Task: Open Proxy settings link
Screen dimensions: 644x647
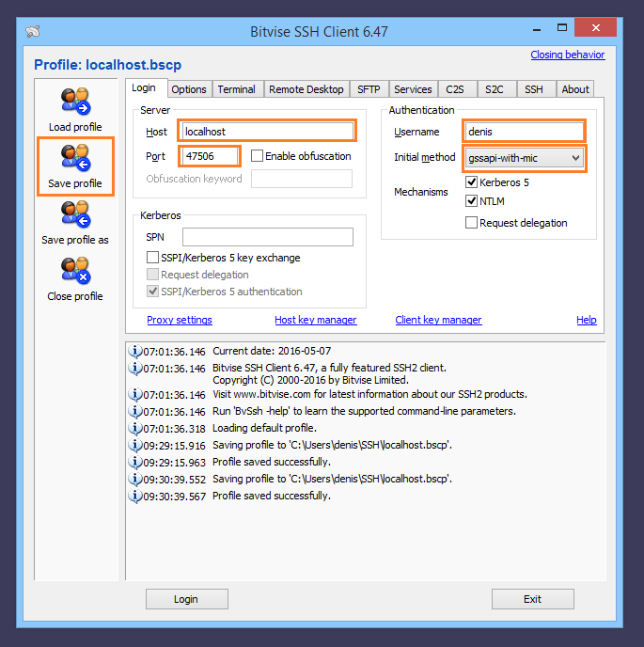Action: click(180, 320)
